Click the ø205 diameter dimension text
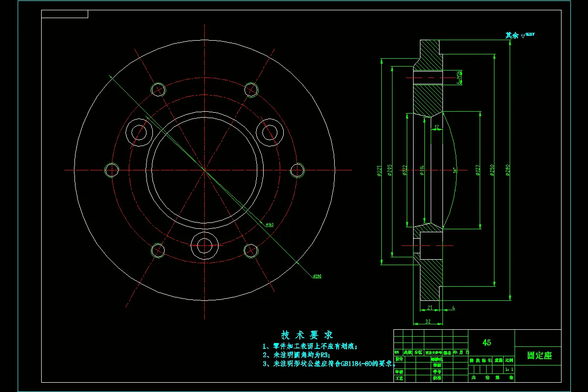Screen dimensions: 588x392 click(390, 170)
